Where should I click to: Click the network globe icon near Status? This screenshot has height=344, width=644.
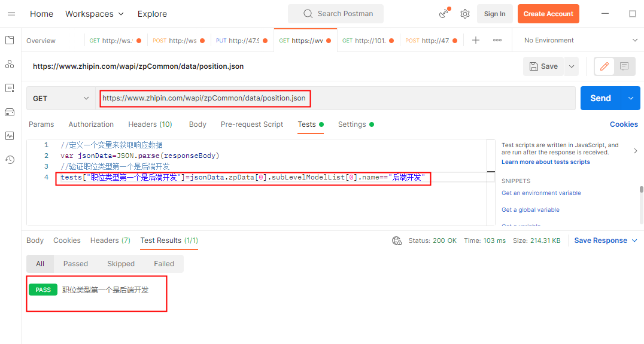tap(396, 241)
